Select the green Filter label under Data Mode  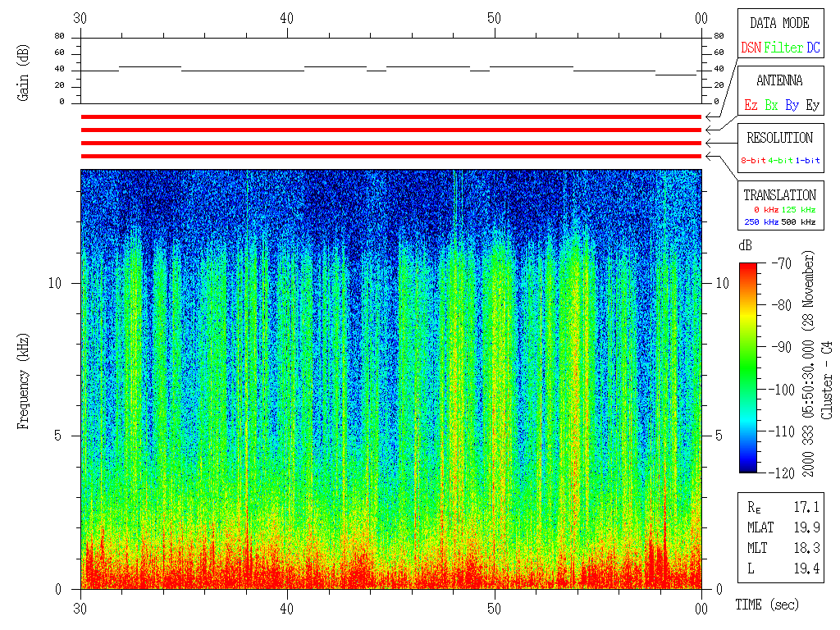pyautogui.click(x=783, y=48)
